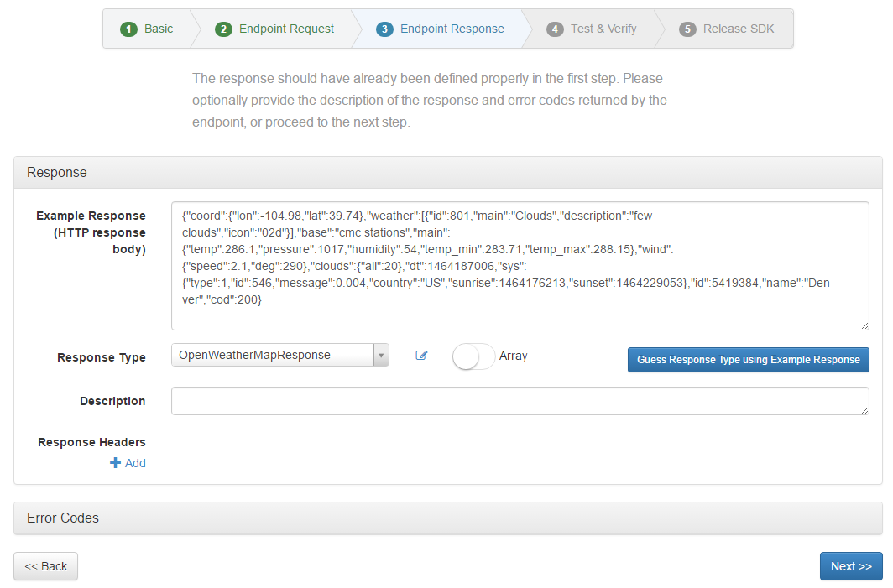Click the blue circle 3 icon on Endpoint Response
This screenshot has width=893, height=588.
click(x=384, y=28)
